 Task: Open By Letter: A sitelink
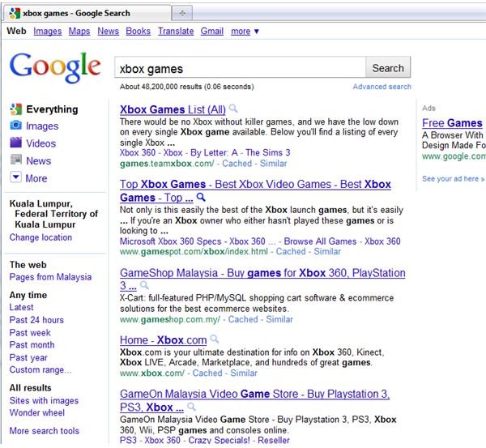coord(214,152)
